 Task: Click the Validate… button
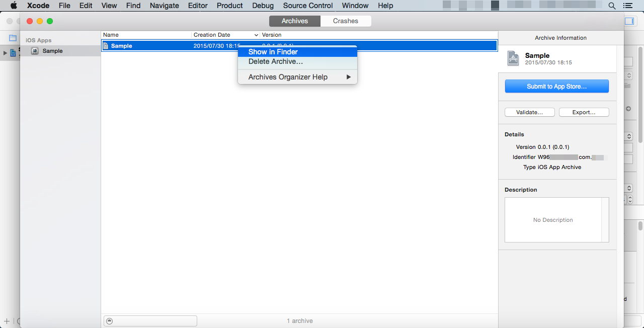point(529,112)
